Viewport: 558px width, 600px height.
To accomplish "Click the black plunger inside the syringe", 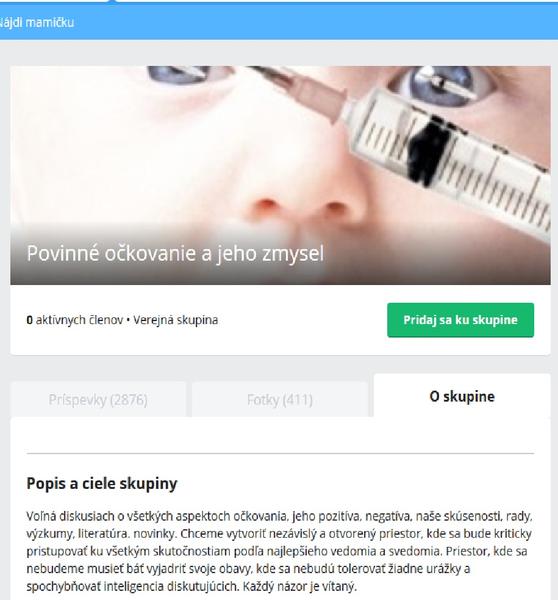I will (x=427, y=151).
